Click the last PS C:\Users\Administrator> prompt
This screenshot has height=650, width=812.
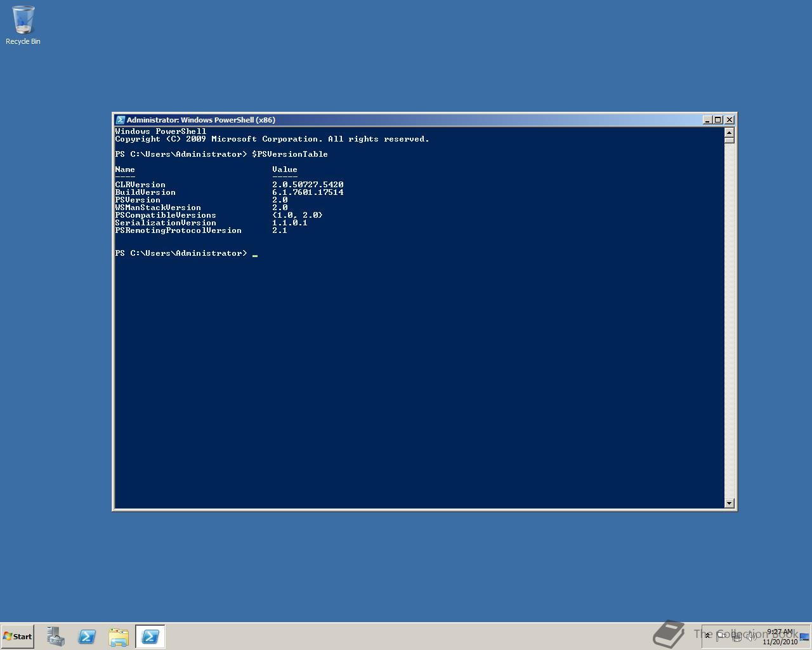coord(181,253)
